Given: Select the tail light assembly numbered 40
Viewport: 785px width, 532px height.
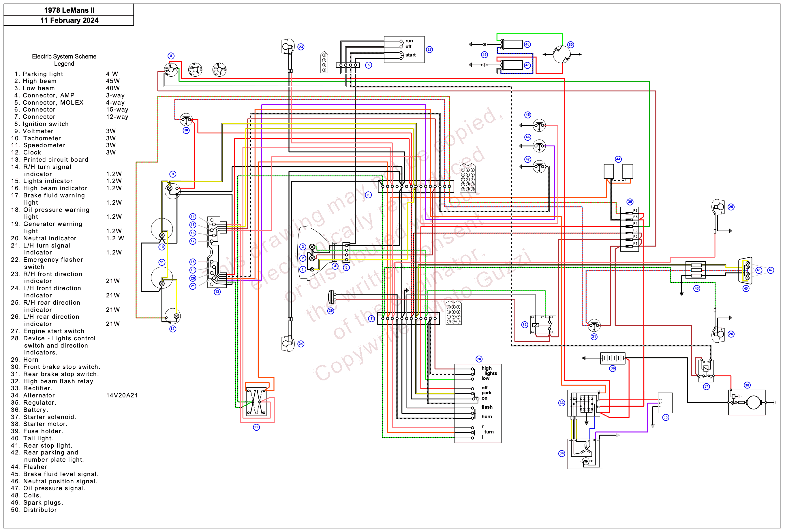Looking at the screenshot, I should (745, 270).
